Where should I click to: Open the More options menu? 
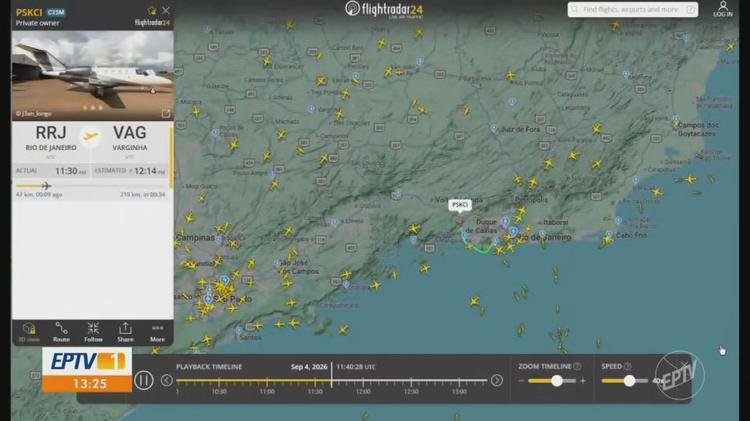coord(157,332)
